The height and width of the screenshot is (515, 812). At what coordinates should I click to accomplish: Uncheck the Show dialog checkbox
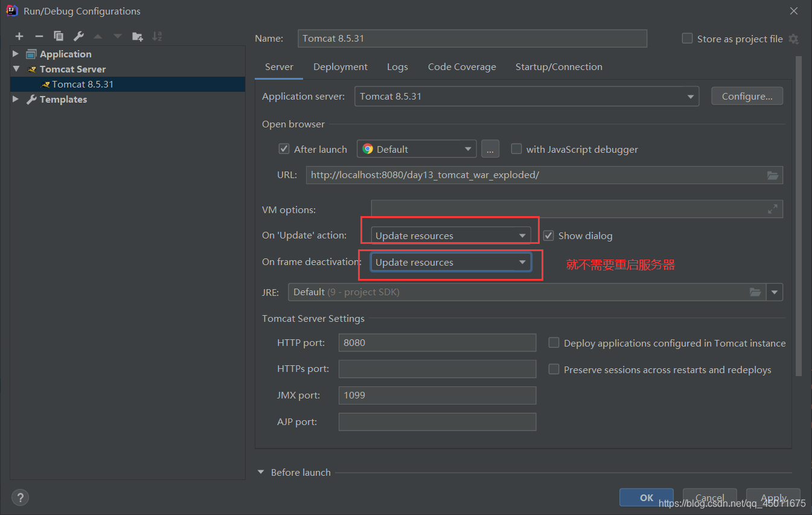548,235
